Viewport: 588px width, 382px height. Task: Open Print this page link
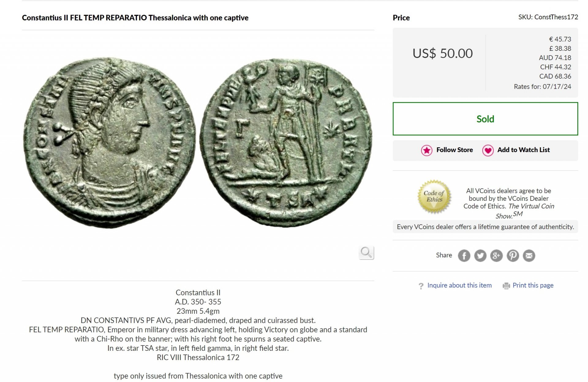pos(533,285)
